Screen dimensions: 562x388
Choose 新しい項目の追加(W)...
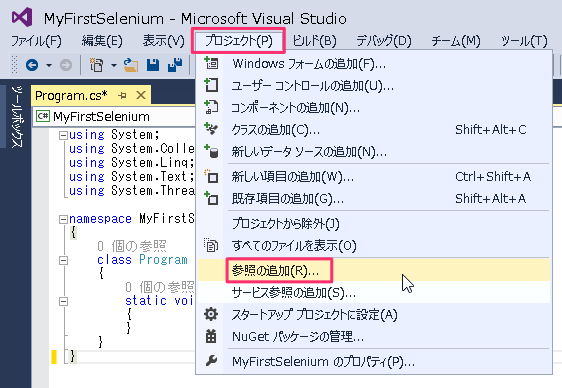point(374,177)
